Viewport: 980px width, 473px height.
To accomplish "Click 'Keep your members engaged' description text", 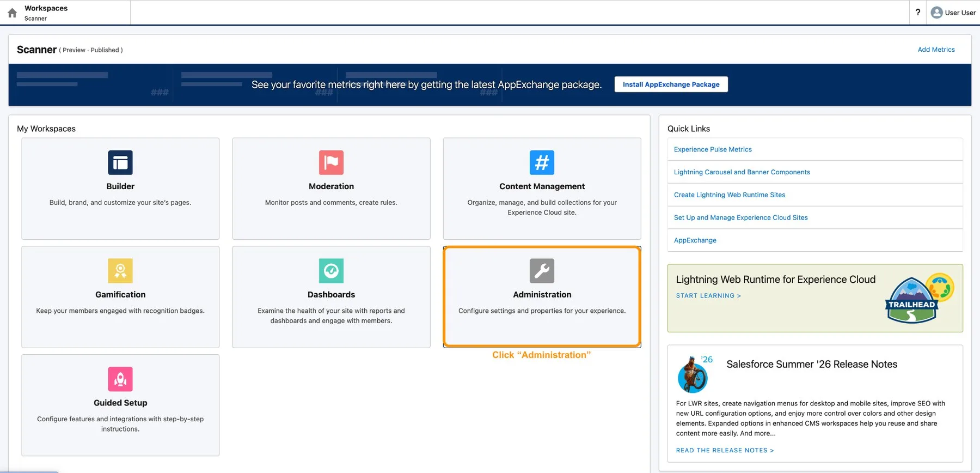I will [x=120, y=311].
